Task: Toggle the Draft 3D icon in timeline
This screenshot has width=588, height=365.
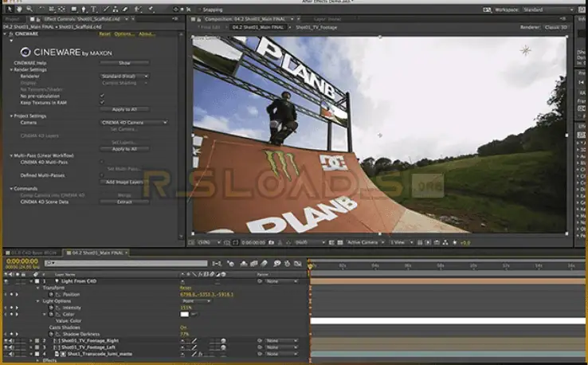Action: (230, 264)
